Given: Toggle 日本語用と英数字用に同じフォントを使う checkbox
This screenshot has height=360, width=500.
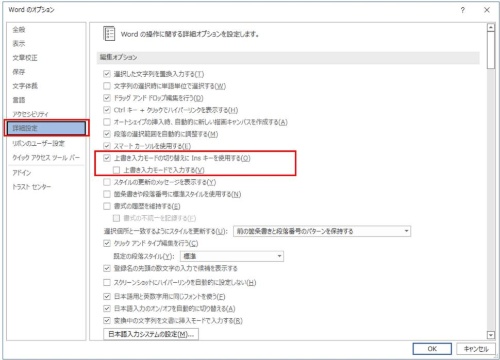Looking at the screenshot, I should pos(107,296).
